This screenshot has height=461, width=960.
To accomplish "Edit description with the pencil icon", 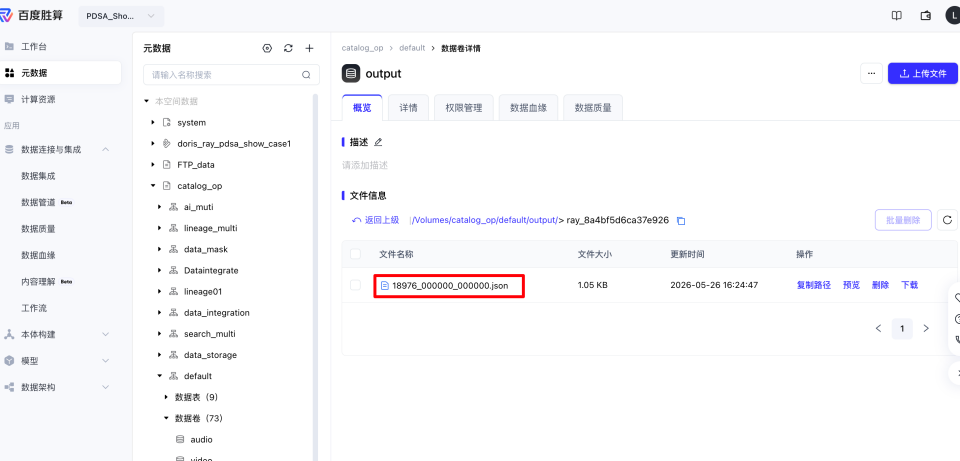I will coord(378,142).
